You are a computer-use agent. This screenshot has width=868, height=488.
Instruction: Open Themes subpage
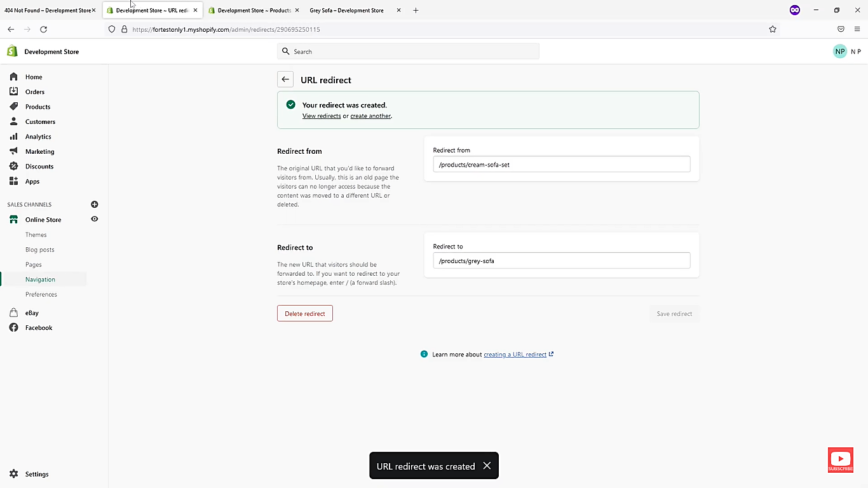point(36,235)
